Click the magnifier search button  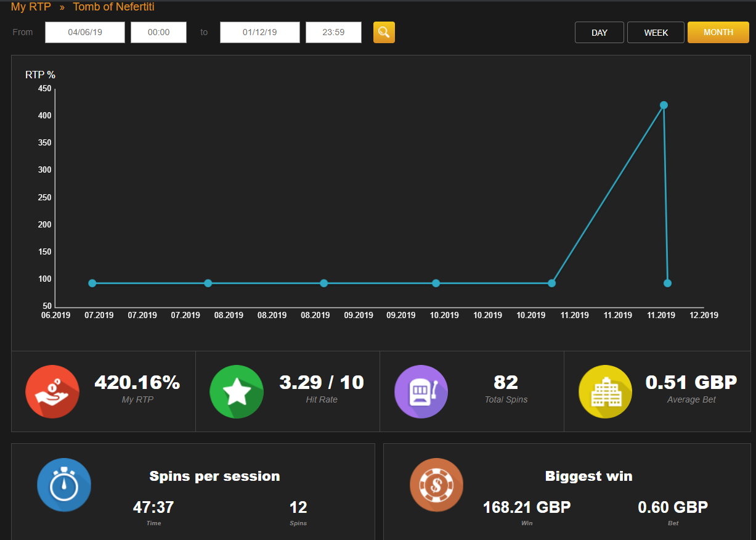(384, 33)
